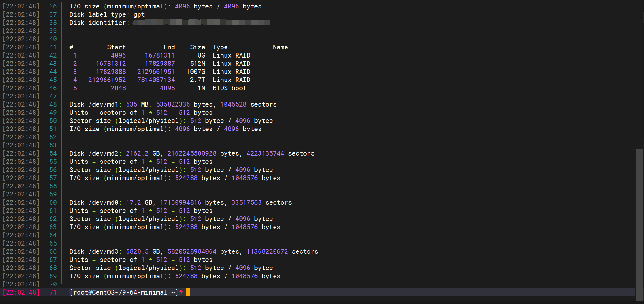Click the end sector 4095 of partition 5
The width and height of the screenshot is (644, 304).
(167, 88)
